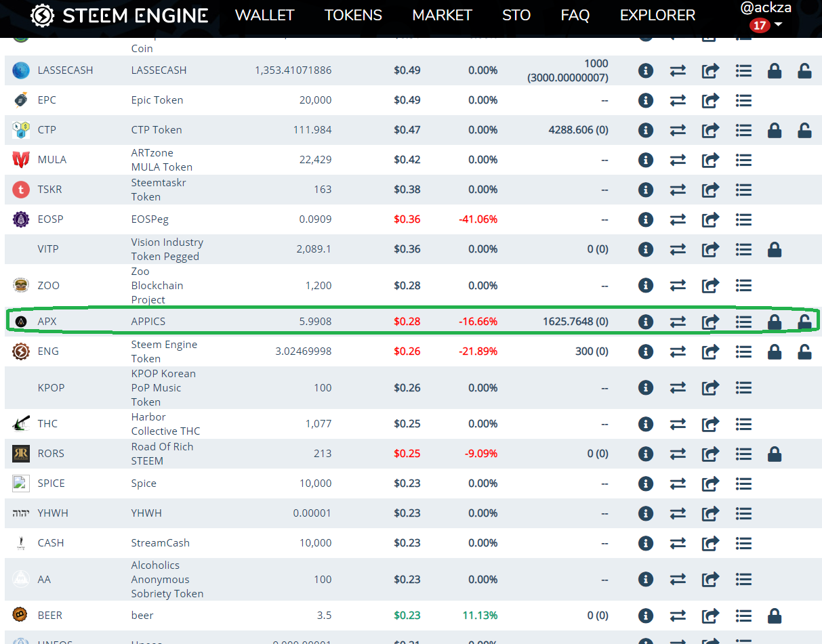Open the share icon in THC row

(710, 424)
